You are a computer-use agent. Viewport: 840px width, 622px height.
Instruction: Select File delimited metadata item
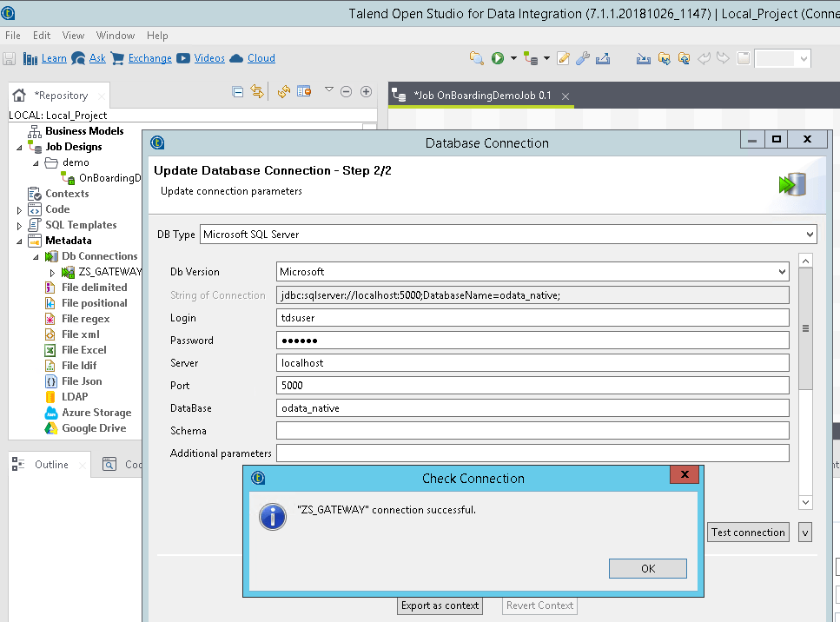pyautogui.click(x=95, y=288)
